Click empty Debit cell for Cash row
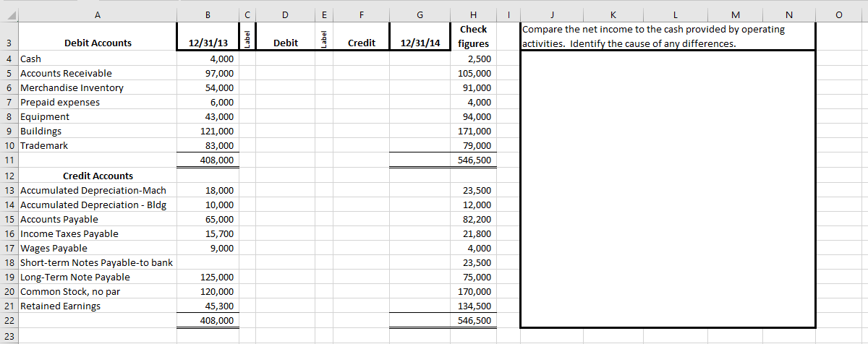Viewport: 868px width, 344px height. click(x=285, y=59)
